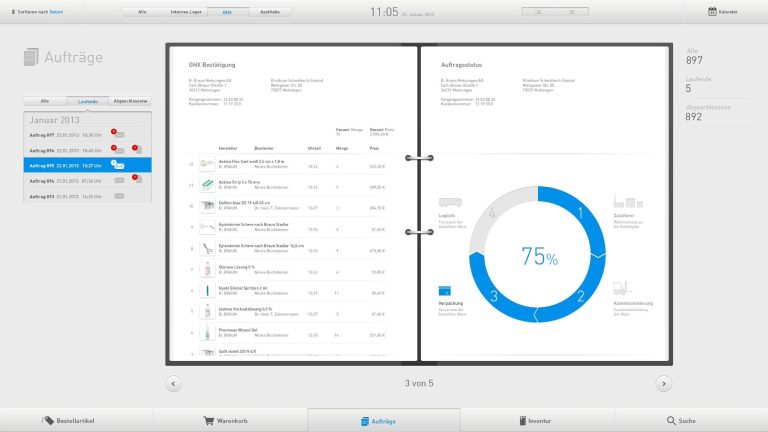
Task: Go to previous page with left arrow
Action: click(x=174, y=383)
